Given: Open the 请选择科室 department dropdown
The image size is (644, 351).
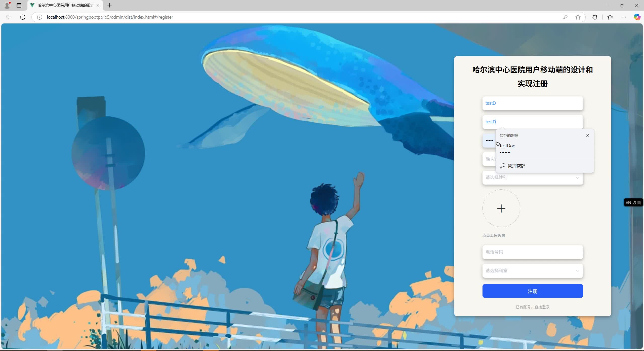Looking at the screenshot, I should point(532,270).
